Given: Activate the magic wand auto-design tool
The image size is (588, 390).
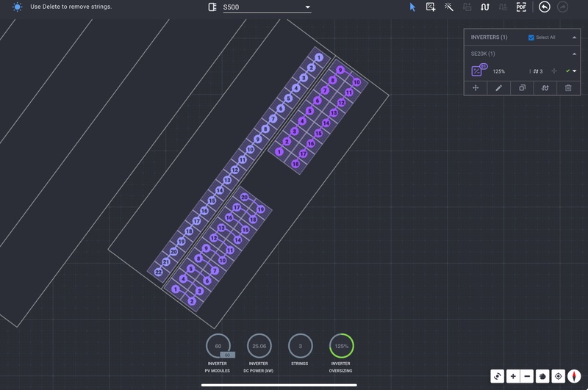Looking at the screenshot, I should [x=449, y=7].
